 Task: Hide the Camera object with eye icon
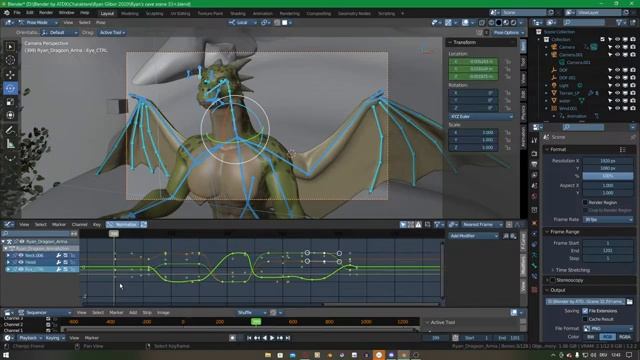(618, 47)
